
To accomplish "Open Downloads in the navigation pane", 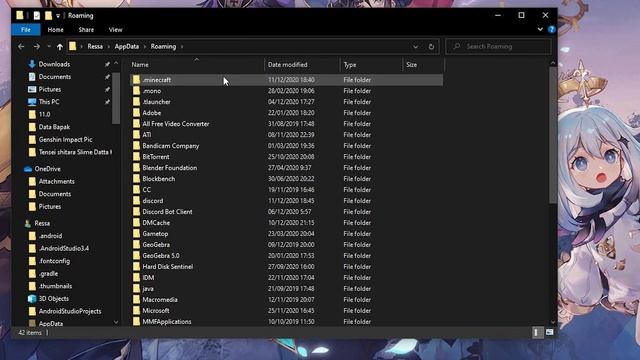I will [54, 64].
